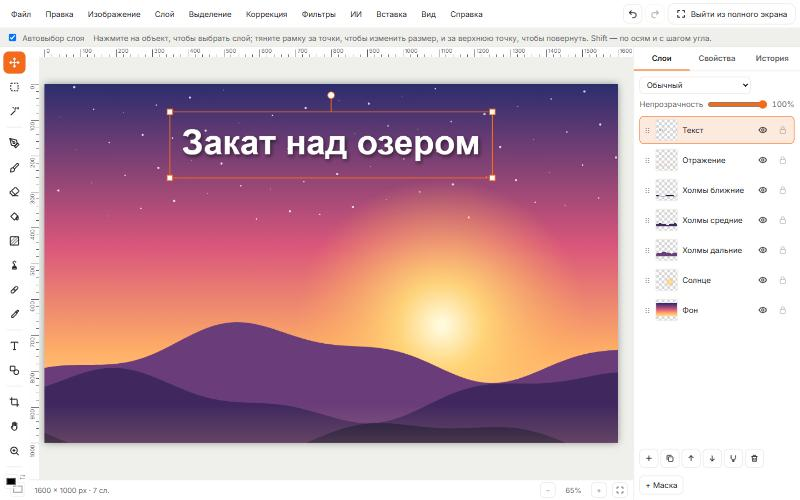This screenshot has width=800, height=500.
Task: Select the Crop tool
Action: (x=14, y=402)
